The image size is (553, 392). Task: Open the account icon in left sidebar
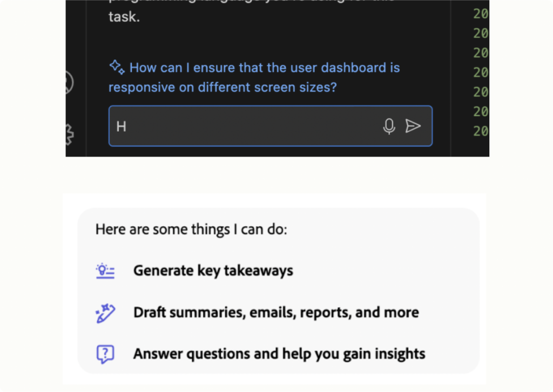(x=69, y=83)
